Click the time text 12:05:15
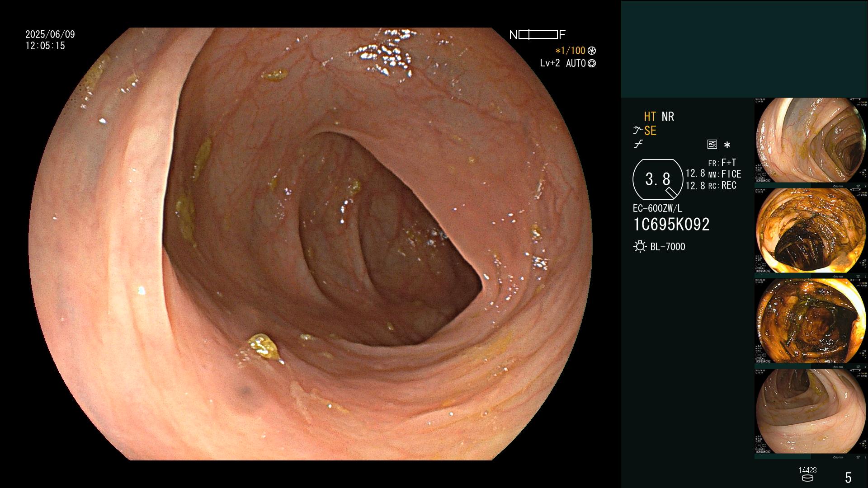 [x=45, y=46]
